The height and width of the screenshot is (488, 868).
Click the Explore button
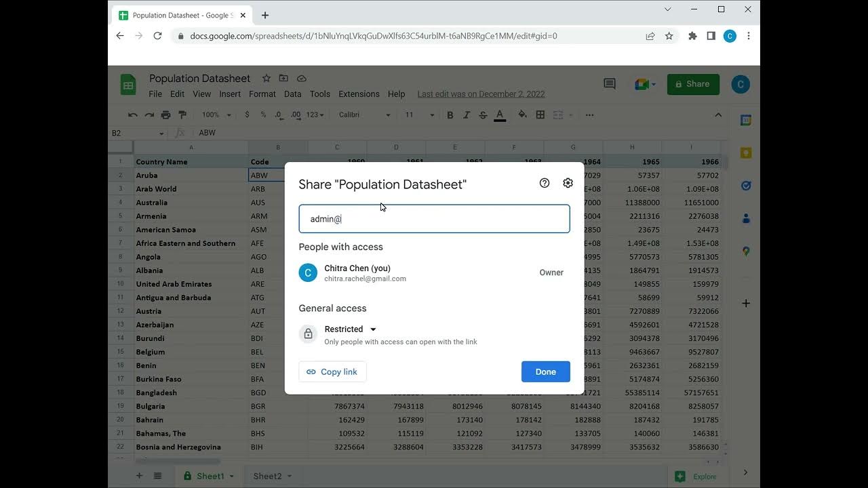(696, 476)
